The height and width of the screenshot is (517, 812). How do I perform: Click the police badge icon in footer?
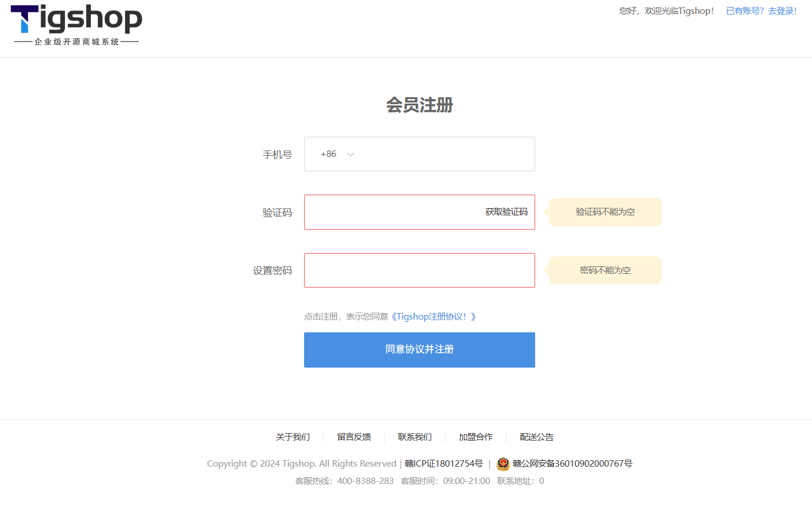(503, 464)
